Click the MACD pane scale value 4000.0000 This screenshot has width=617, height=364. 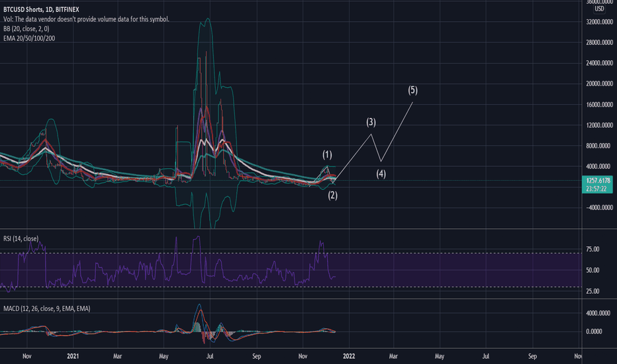[599, 313]
